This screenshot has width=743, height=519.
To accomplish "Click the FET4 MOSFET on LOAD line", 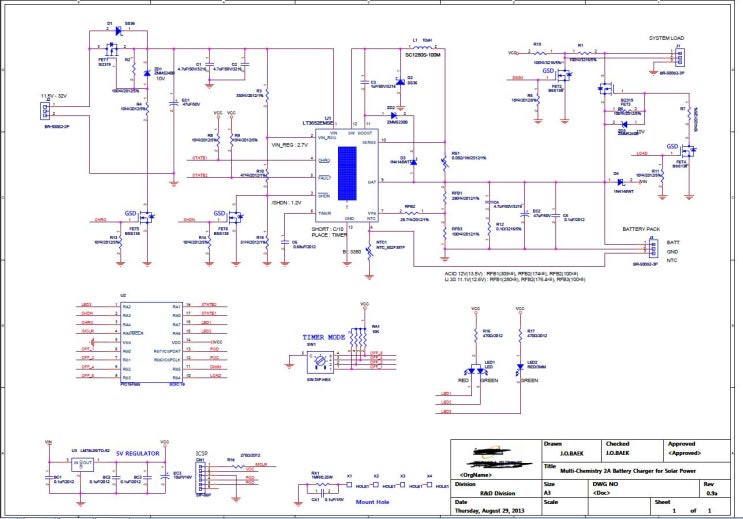I will pyautogui.click(x=688, y=151).
